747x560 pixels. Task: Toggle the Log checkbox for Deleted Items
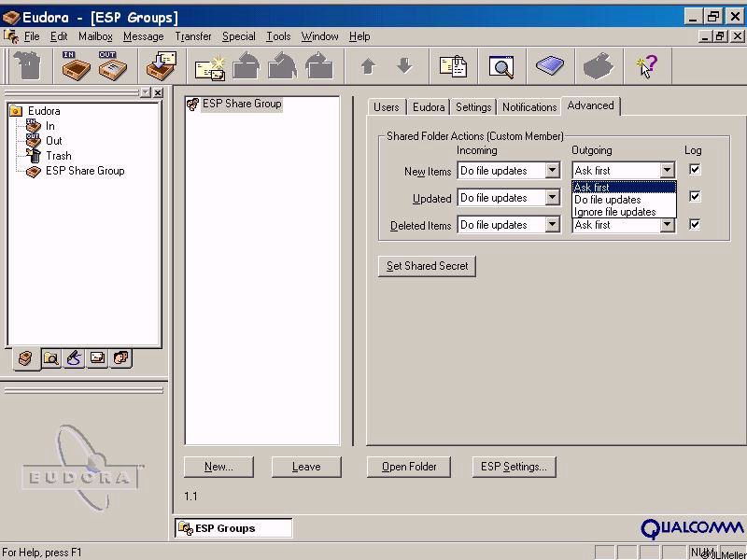click(695, 224)
